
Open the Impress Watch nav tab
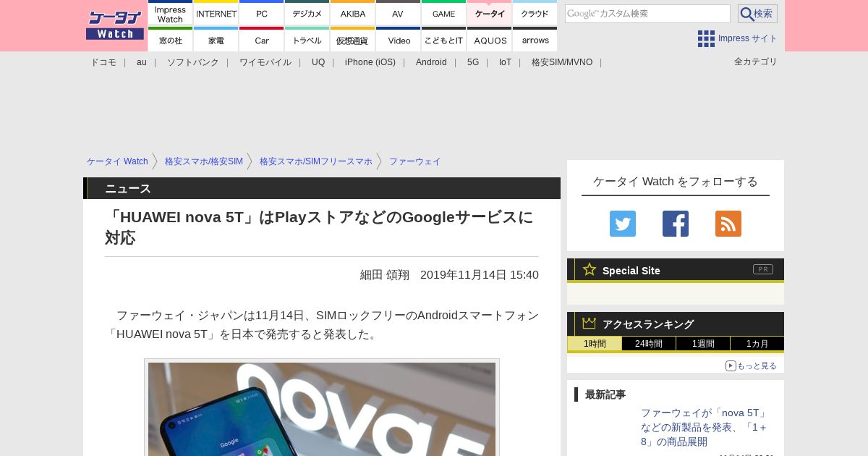[x=171, y=13]
